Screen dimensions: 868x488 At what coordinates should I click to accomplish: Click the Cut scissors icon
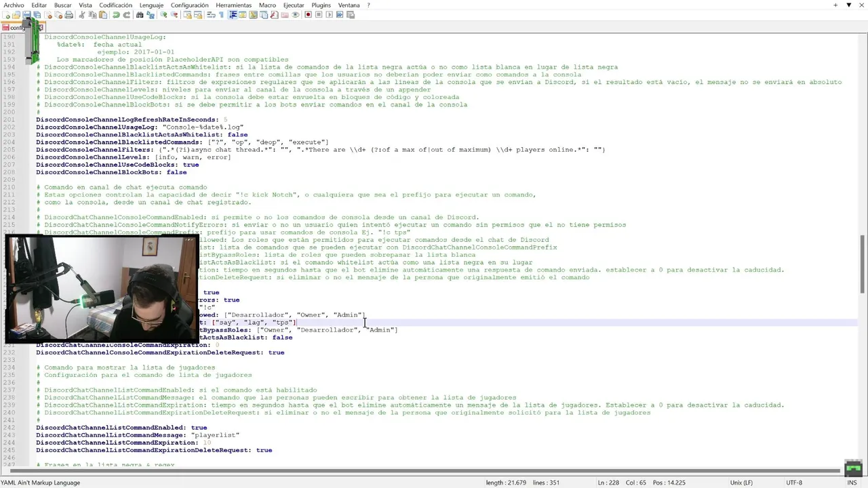(81, 14)
